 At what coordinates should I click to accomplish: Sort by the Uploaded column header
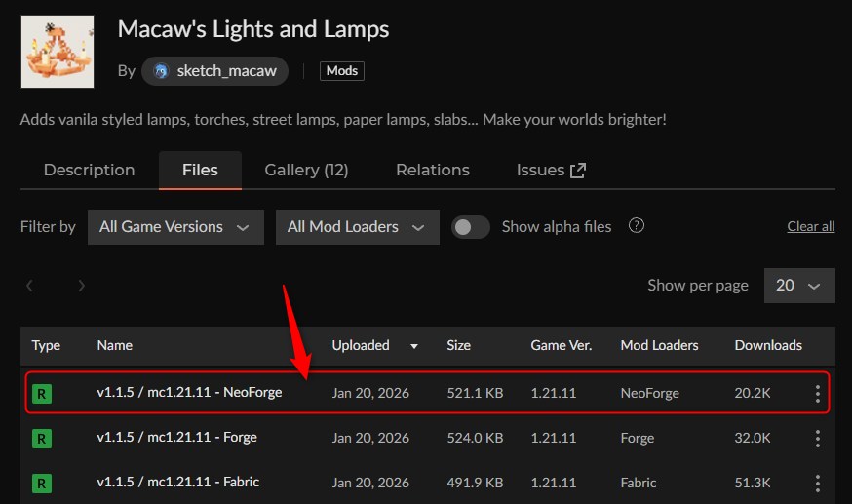point(361,345)
